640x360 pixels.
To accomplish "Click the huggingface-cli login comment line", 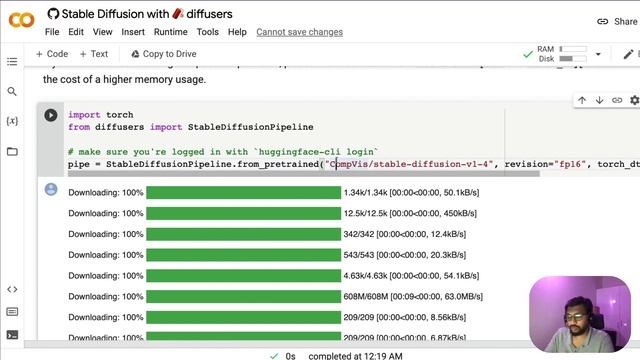I will pos(223,152).
